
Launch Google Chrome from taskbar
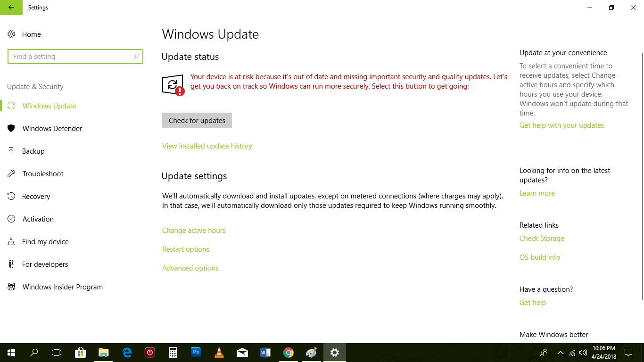click(289, 353)
